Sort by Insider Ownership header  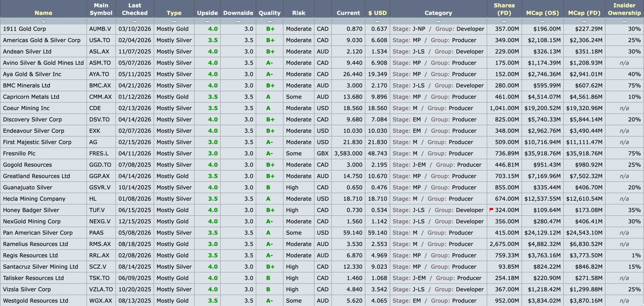624,9
